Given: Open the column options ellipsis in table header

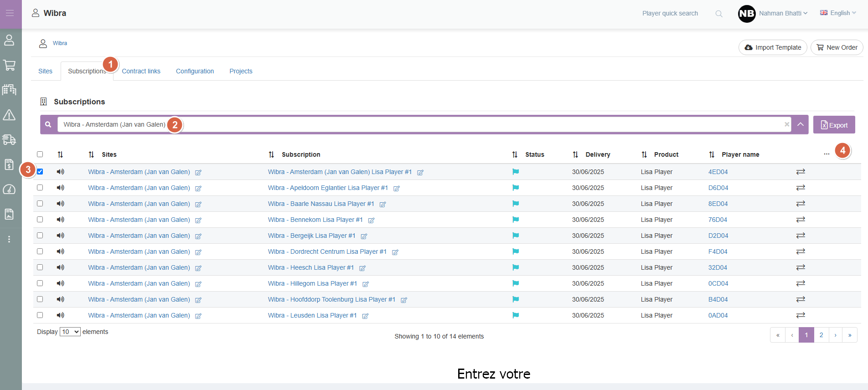Looking at the screenshot, I should [x=827, y=154].
